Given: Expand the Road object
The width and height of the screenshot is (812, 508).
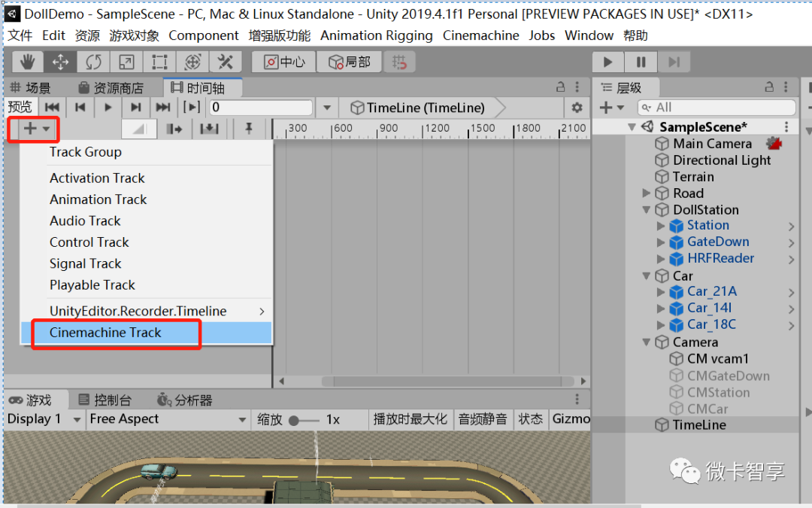Looking at the screenshot, I should (x=646, y=193).
